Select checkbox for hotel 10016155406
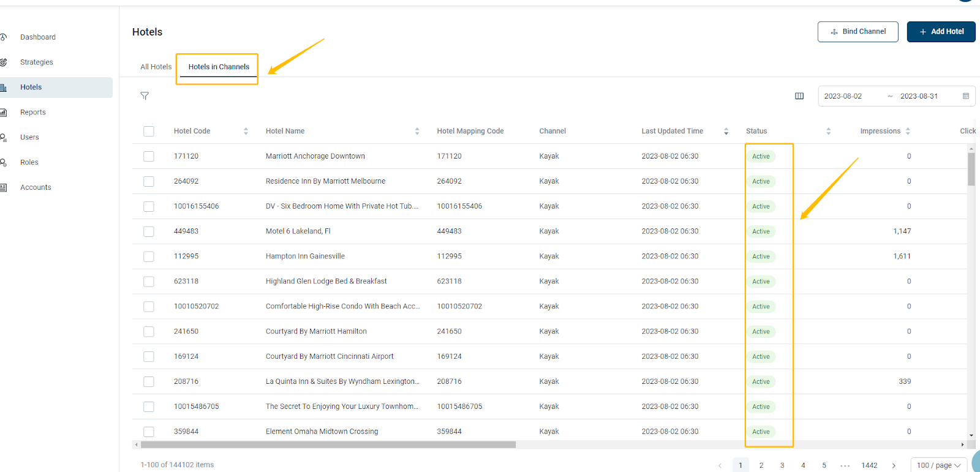Image resolution: width=980 pixels, height=472 pixels. (149, 206)
